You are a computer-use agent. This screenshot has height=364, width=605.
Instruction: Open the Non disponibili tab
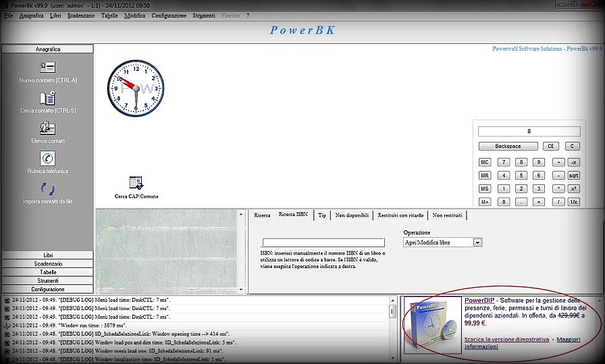click(x=352, y=215)
